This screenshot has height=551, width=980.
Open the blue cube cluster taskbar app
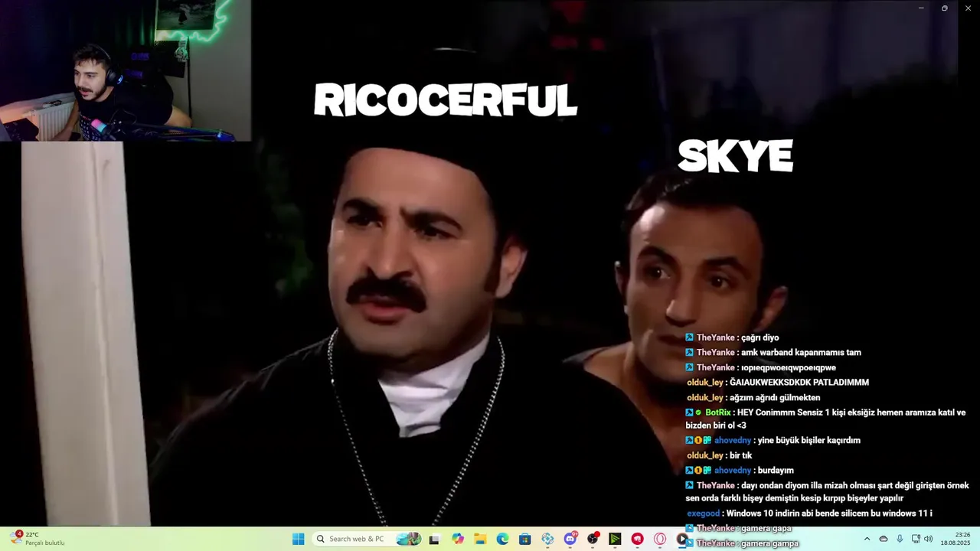coord(547,539)
